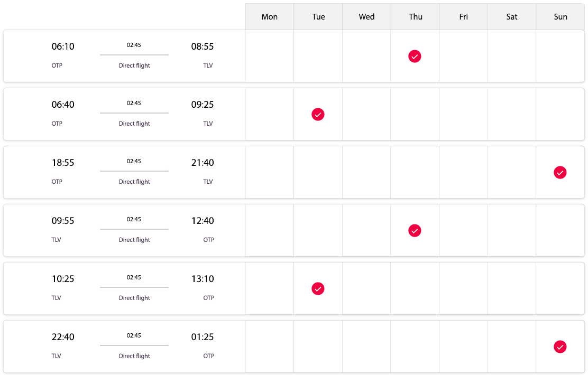Click the Thursday checkmark for 06:10 flight

[x=415, y=56]
